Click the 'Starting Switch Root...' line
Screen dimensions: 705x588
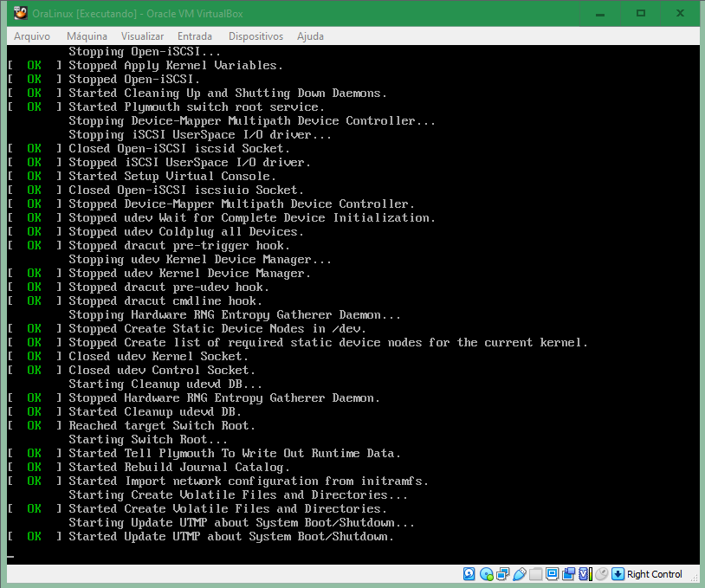[148, 439]
